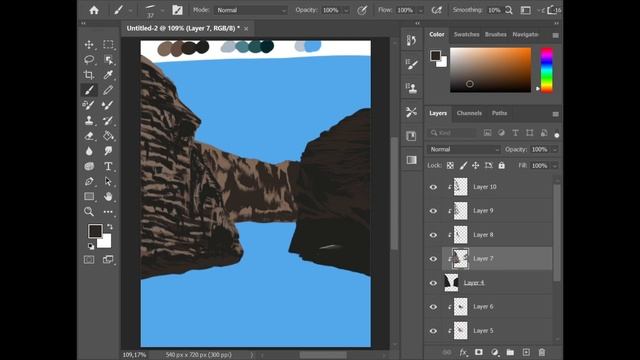This screenshot has width=640, height=360.
Task: Select the Blur tool
Action: coord(89,151)
